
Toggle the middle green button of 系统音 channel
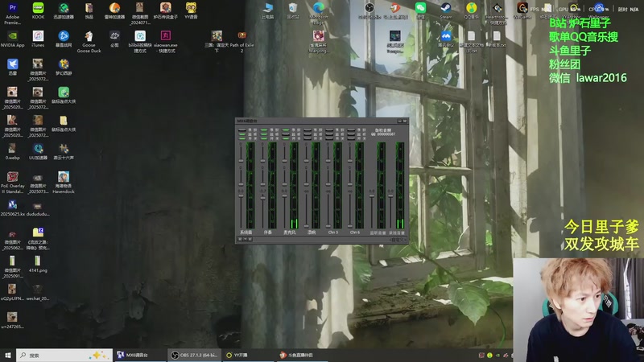click(242, 134)
